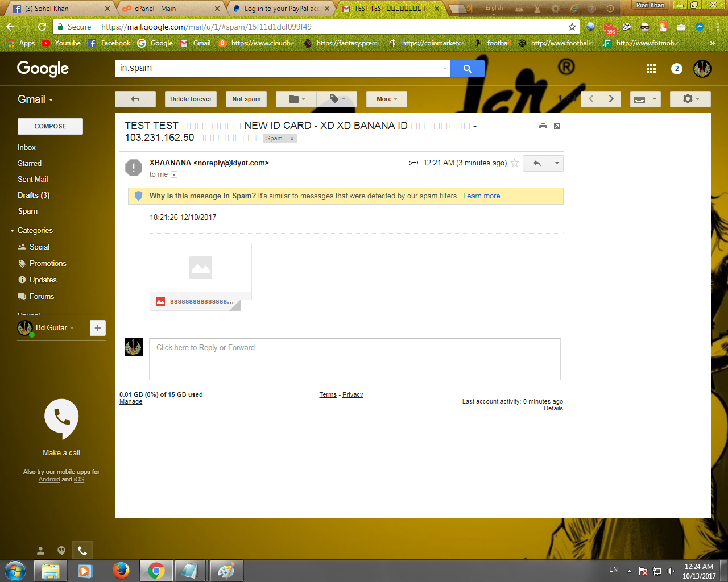Click the Manage storage link
The image size is (728, 582).
131,401
